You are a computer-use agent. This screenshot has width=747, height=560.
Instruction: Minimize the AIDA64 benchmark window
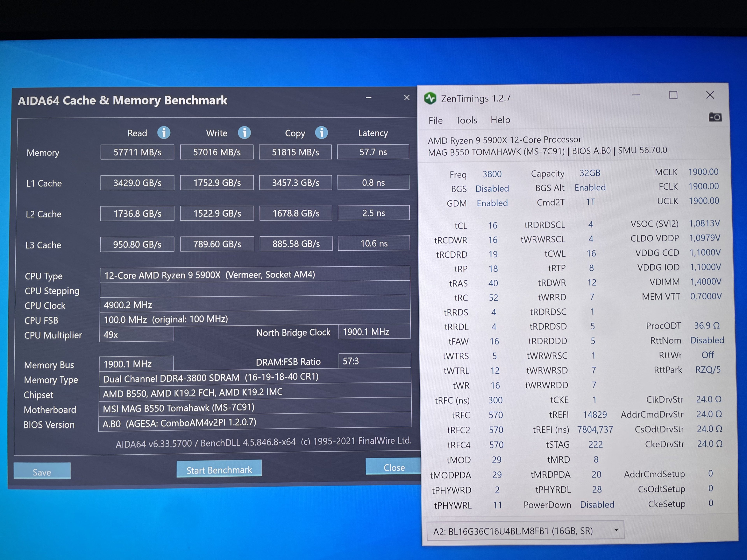pos(368,98)
